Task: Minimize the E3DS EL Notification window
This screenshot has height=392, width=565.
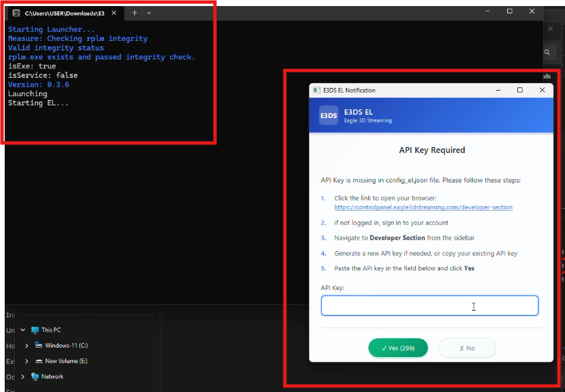Action: (498, 90)
